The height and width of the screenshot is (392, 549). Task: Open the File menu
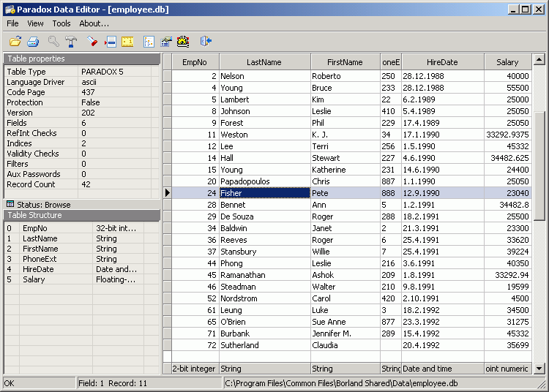pos(12,23)
